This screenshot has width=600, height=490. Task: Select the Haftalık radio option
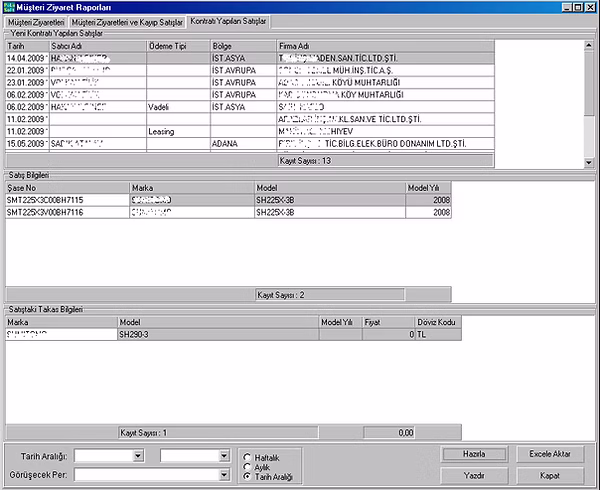(247, 457)
